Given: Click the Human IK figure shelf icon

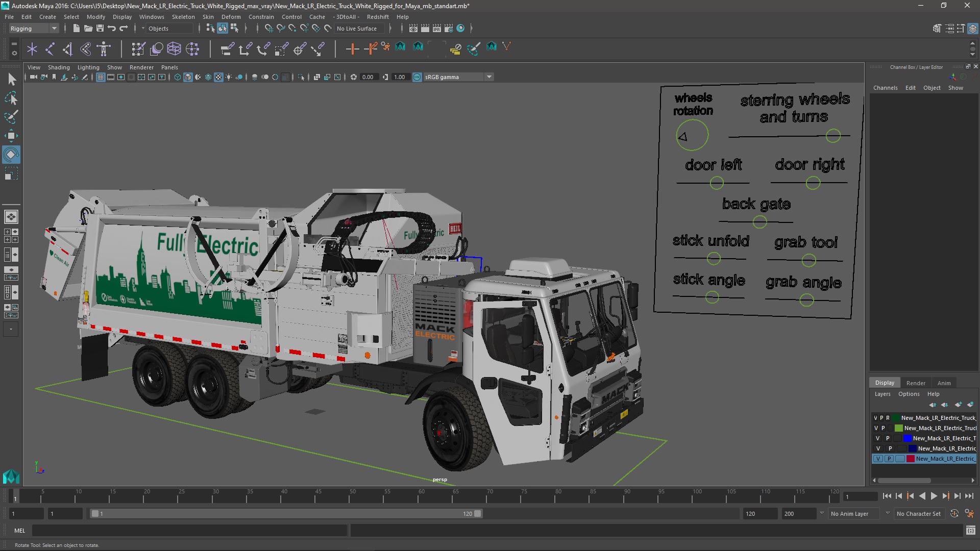Looking at the screenshot, I should 104,49.
